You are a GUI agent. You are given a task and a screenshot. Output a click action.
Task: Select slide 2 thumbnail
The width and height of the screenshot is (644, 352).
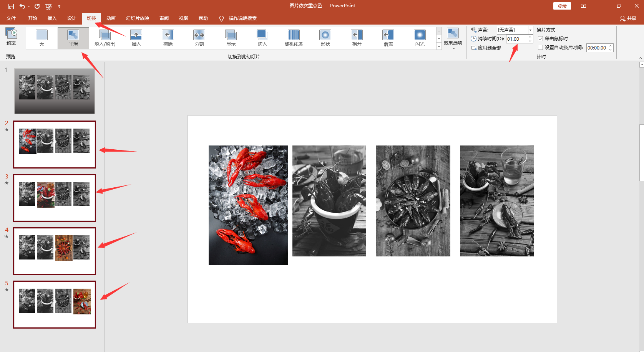coord(55,144)
